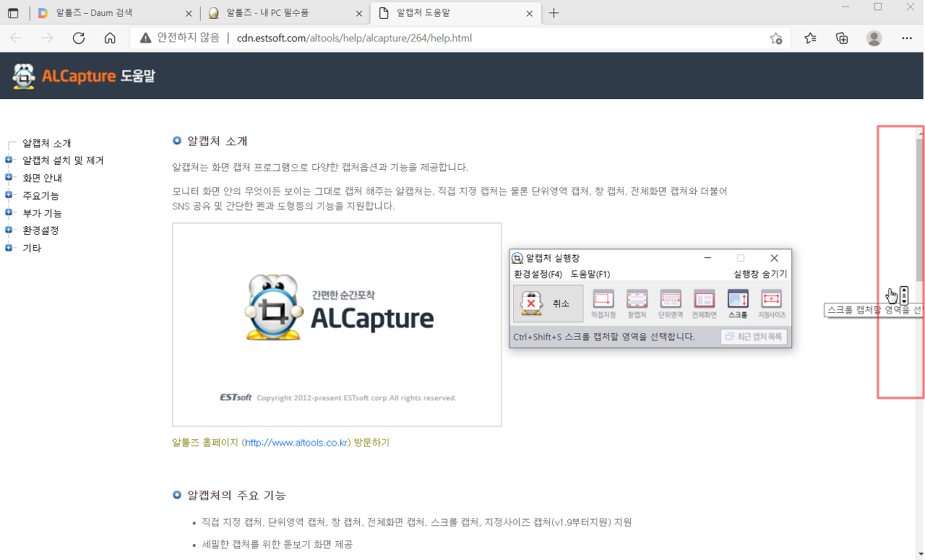Click the ALCapture splash image
This screenshot has width=925, height=560.
click(x=337, y=324)
